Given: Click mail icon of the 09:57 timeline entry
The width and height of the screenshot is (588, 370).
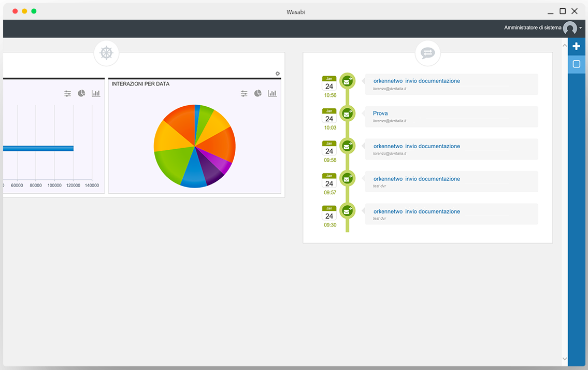Looking at the screenshot, I should [348, 178].
